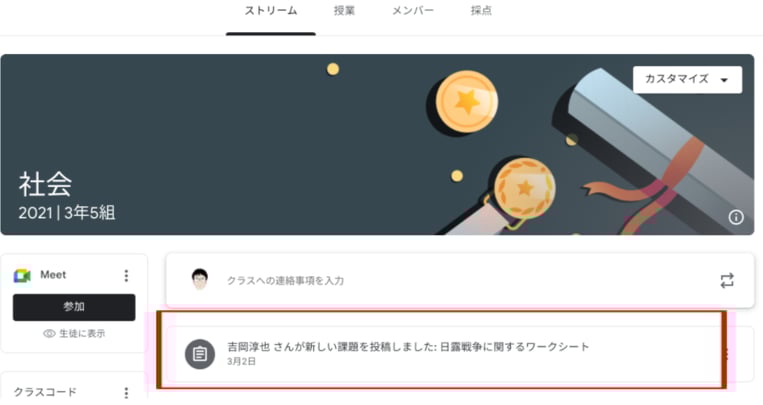Click the teacher avatar in announcement box

[x=200, y=280]
